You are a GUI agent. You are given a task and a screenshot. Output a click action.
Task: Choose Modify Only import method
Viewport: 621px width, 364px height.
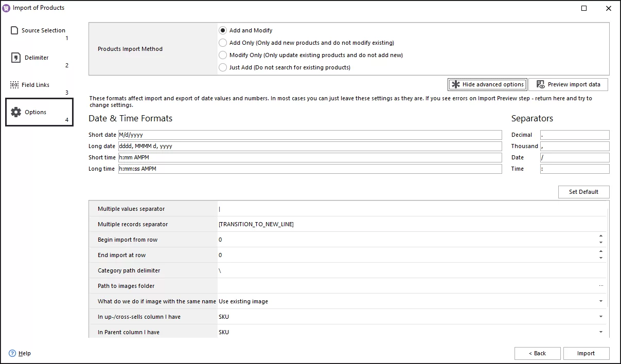[x=222, y=55]
